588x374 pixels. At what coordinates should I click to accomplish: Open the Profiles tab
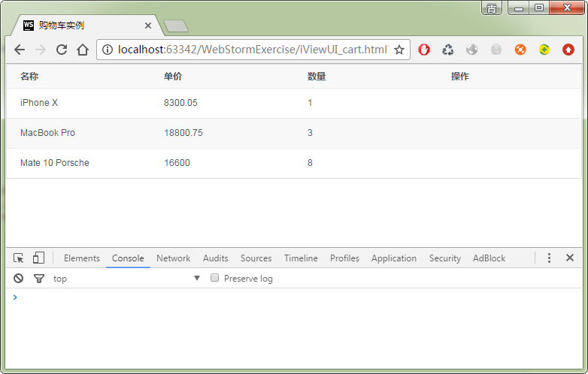344,258
